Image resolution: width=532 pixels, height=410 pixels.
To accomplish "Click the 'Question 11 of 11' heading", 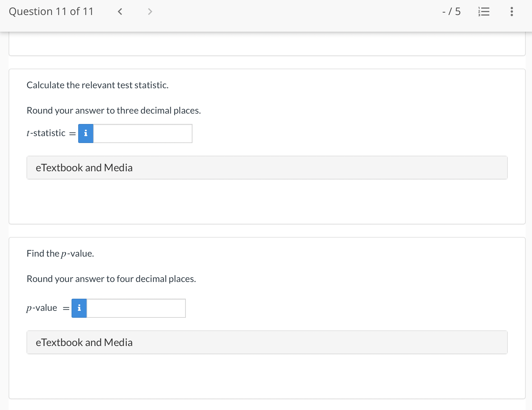I will click(51, 12).
